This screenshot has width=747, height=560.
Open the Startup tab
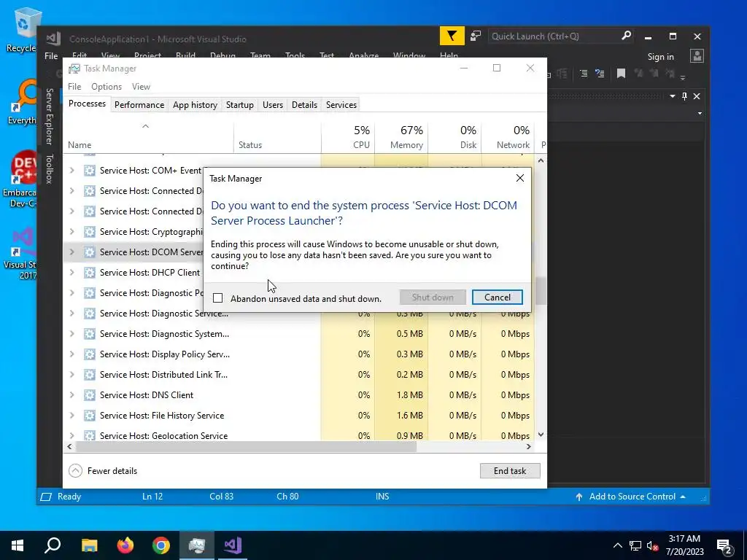point(239,105)
